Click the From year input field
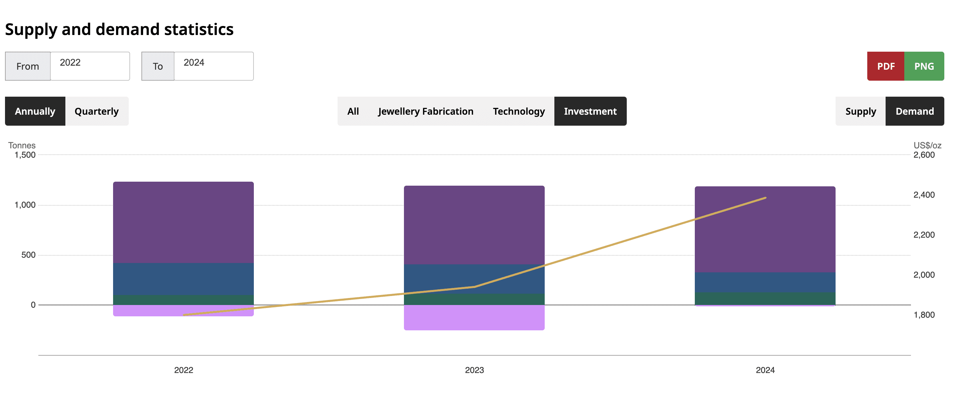Screen dimensions: 980x404 tap(90, 66)
